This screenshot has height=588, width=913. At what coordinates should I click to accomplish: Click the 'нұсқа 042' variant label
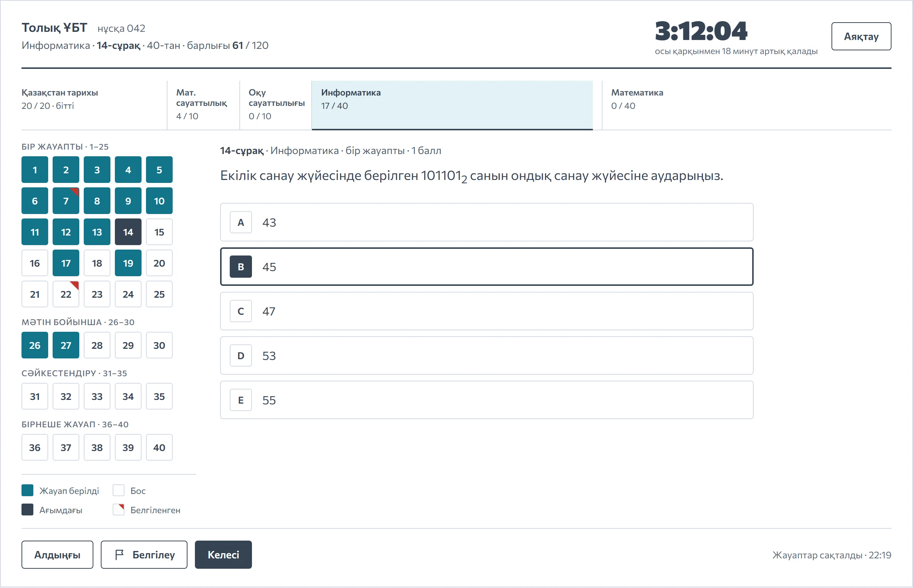click(121, 28)
